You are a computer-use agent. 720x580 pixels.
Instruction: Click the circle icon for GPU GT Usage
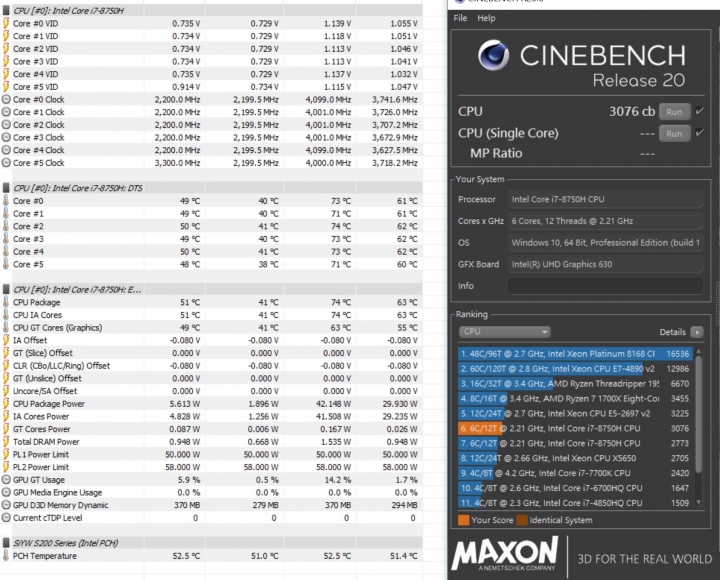6,479
